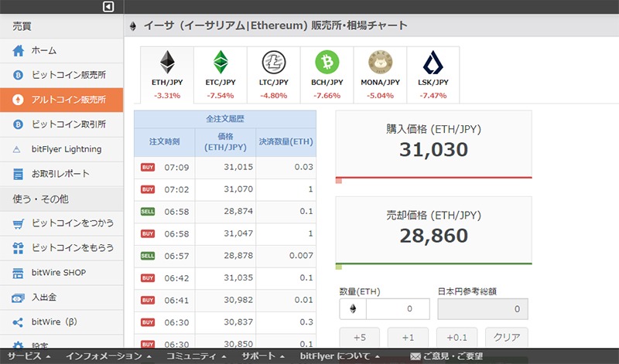Viewport: 619px width, 364px height.
Task: Add 5 ETH with the +5 button
Action: 360,338
